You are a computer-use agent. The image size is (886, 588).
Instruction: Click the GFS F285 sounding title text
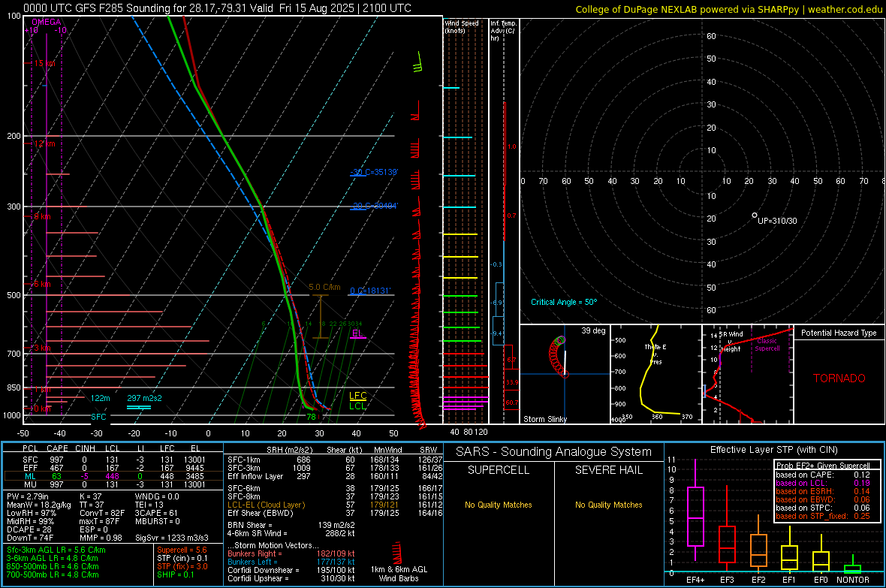217,8
